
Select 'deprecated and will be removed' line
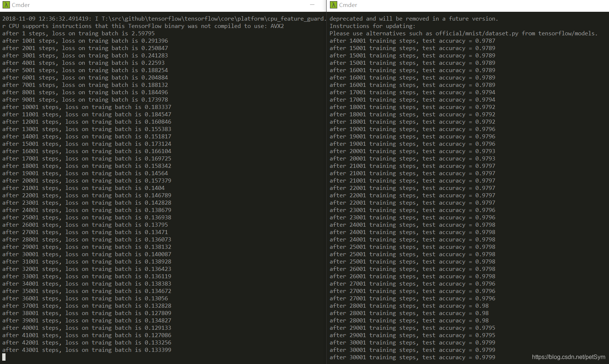414,19
